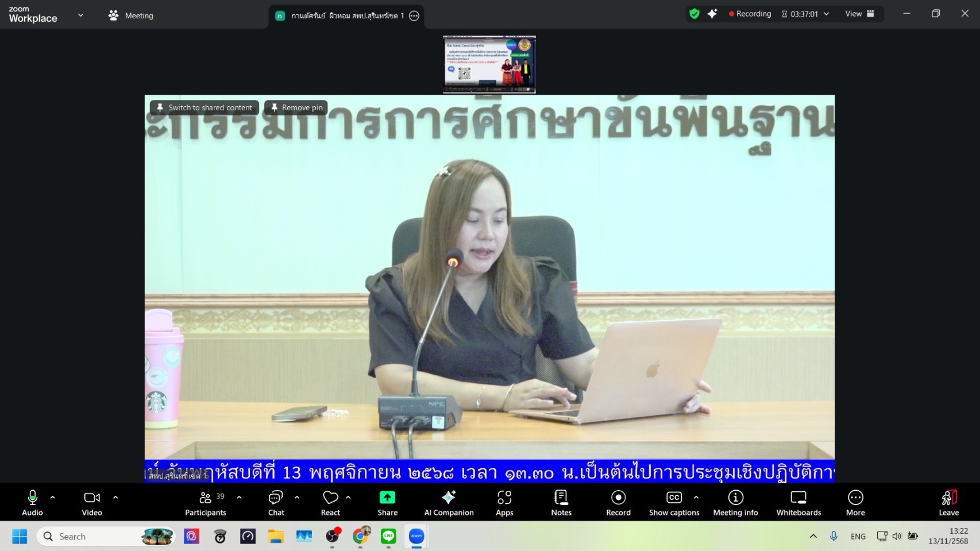This screenshot has height=551, width=980.
Task: Click the Switch to shared content button
Action: click(205, 107)
